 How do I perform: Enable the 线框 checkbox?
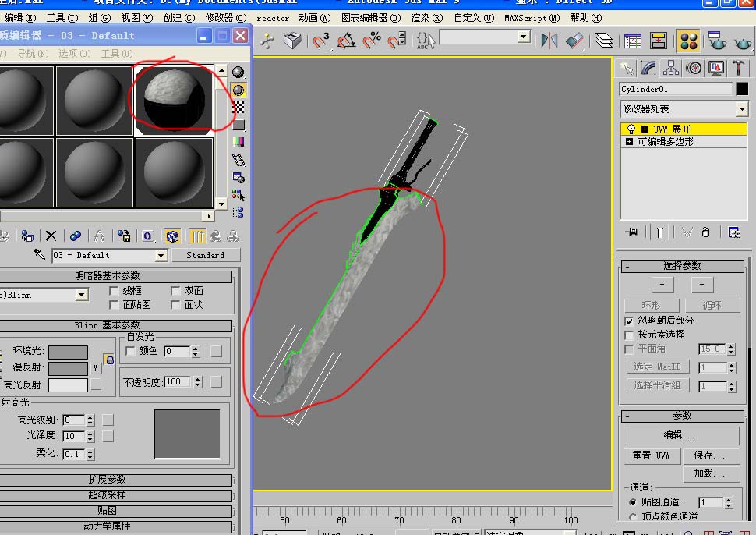coord(115,291)
